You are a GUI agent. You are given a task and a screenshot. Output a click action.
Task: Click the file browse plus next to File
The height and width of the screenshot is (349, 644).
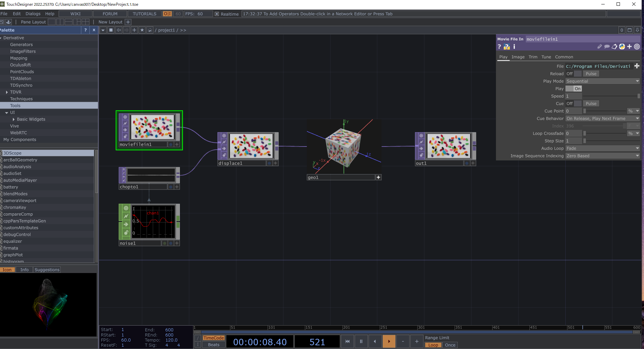(637, 66)
